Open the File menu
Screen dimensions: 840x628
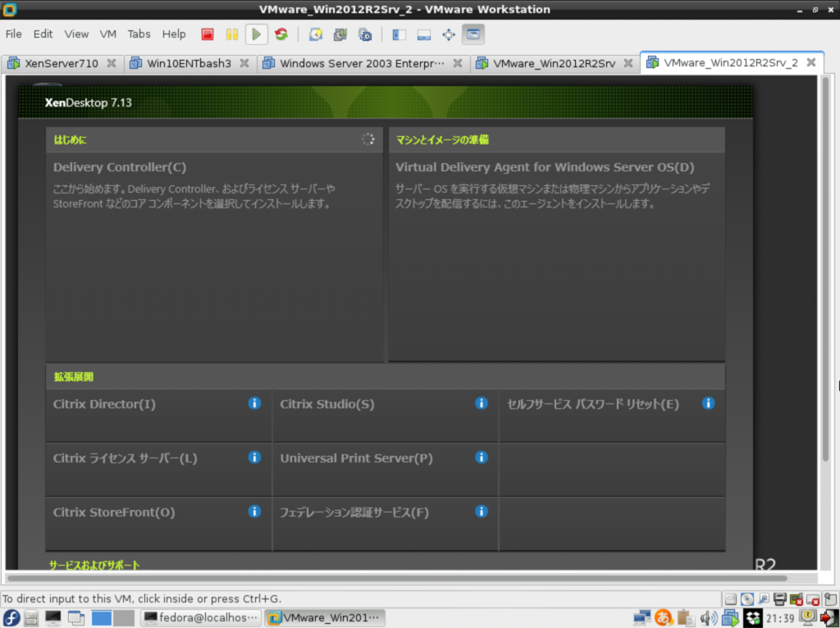tap(13, 34)
